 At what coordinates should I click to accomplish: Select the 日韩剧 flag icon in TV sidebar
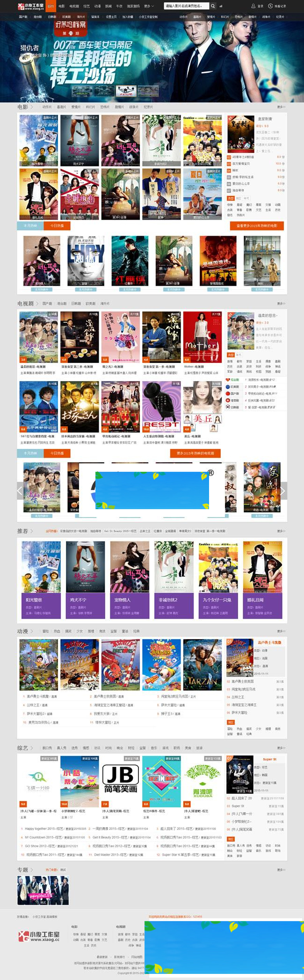coord(228,407)
